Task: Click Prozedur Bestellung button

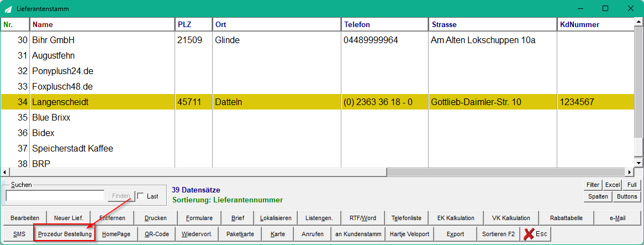Action: tap(65, 234)
